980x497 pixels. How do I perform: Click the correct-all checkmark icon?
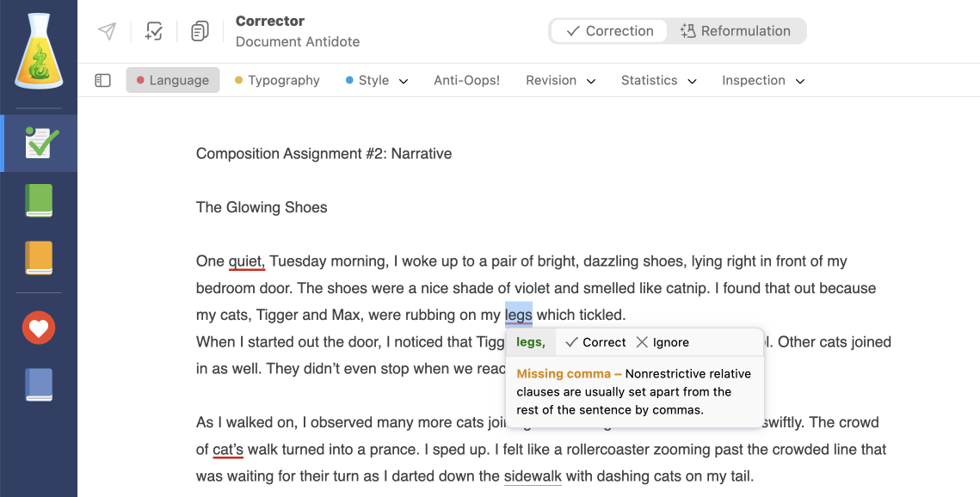(154, 31)
